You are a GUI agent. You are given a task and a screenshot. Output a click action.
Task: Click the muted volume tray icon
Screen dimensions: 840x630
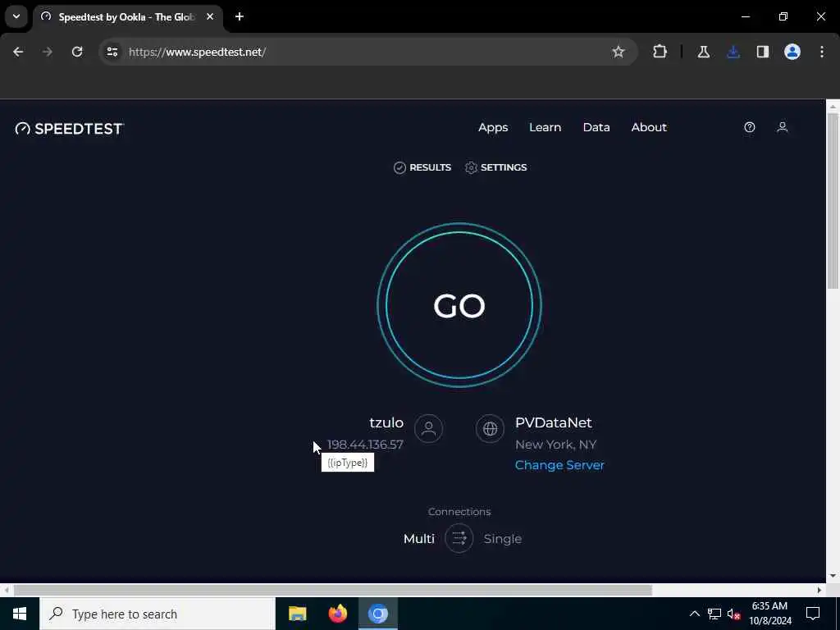click(x=734, y=614)
